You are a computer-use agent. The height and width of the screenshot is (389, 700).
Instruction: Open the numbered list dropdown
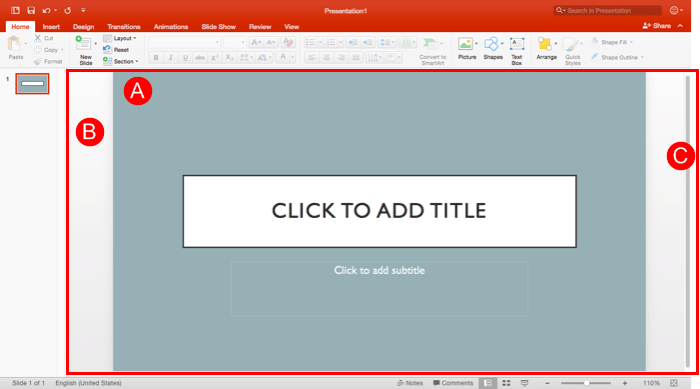(x=341, y=42)
